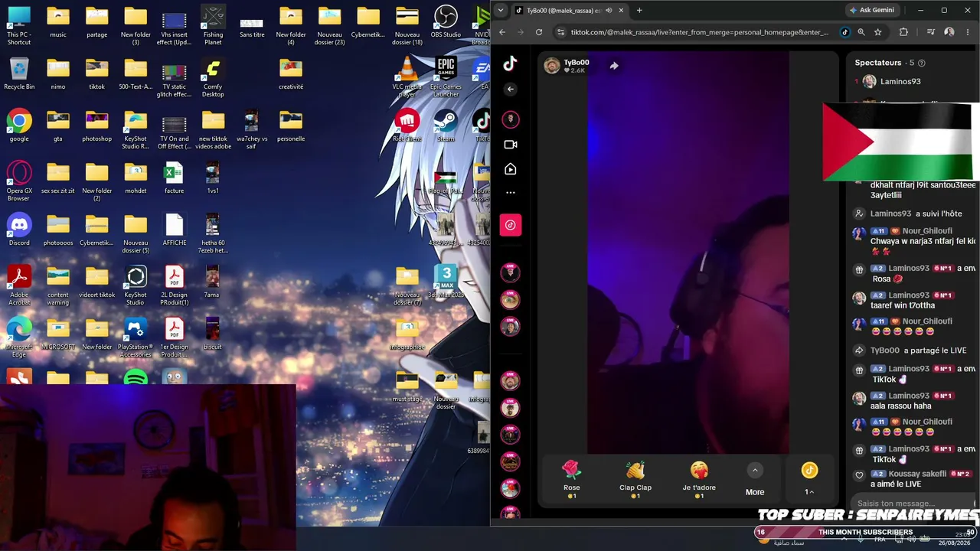Click the address bar URL
The width and height of the screenshot is (980, 551).
pyautogui.click(x=700, y=32)
